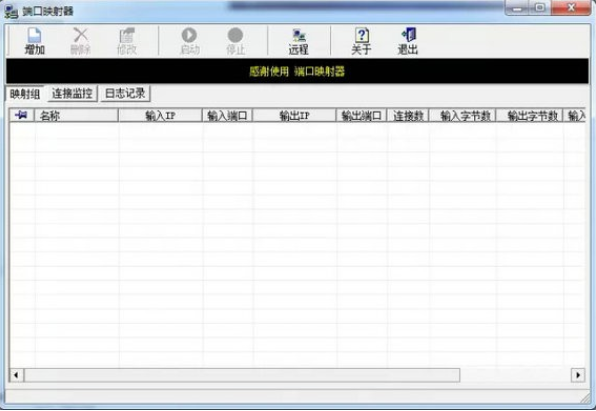Switch to the 映射组 tab
The width and height of the screenshot is (596, 411).
pyautogui.click(x=25, y=94)
